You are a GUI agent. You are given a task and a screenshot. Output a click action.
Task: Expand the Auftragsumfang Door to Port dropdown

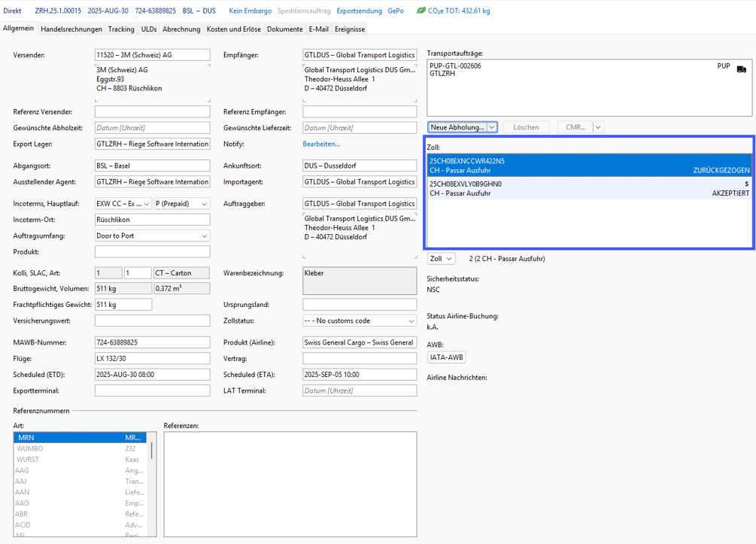pos(204,236)
